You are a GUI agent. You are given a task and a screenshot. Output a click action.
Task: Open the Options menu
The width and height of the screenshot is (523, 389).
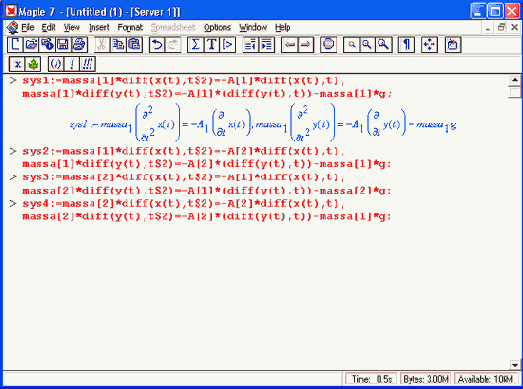click(217, 28)
